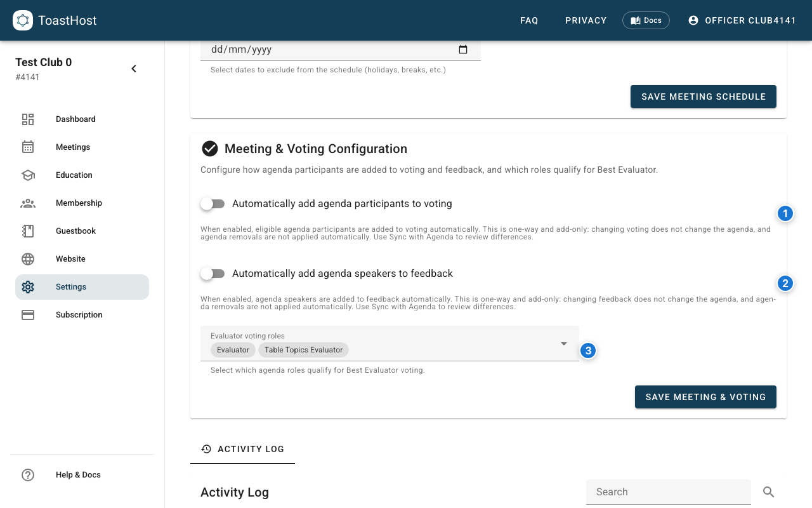Open the Education section via its graduation-cap icon
Viewport: 812px width, 508px height.
[28, 175]
